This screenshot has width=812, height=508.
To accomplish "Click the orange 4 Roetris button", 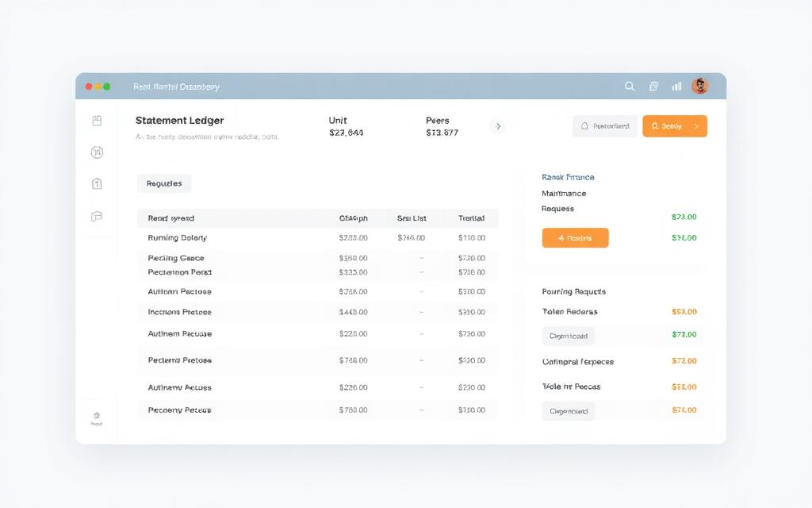I will click(576, 238).
